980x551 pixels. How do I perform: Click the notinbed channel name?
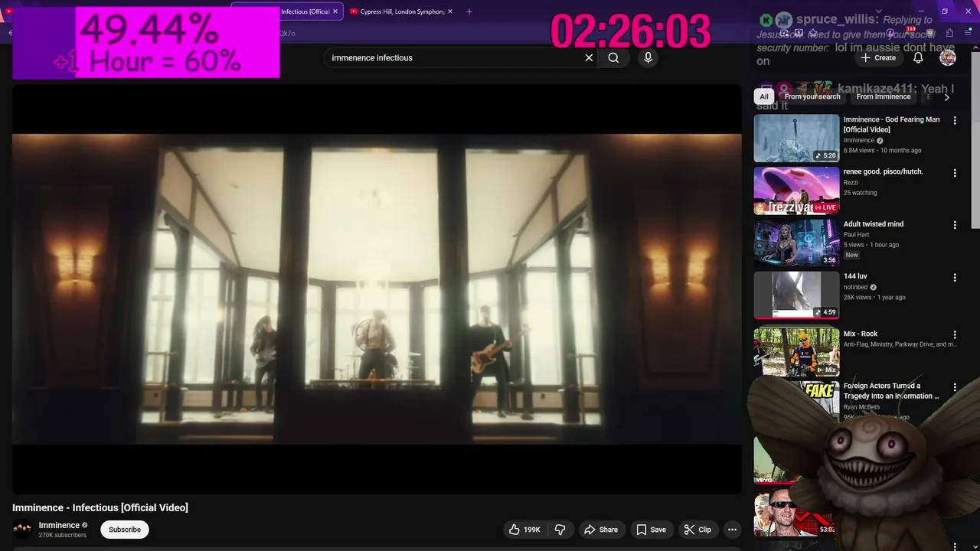click(855, 287)
